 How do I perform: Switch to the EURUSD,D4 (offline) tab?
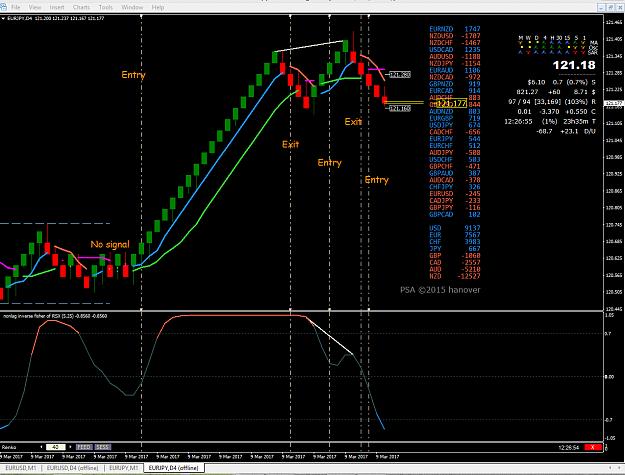72,468
